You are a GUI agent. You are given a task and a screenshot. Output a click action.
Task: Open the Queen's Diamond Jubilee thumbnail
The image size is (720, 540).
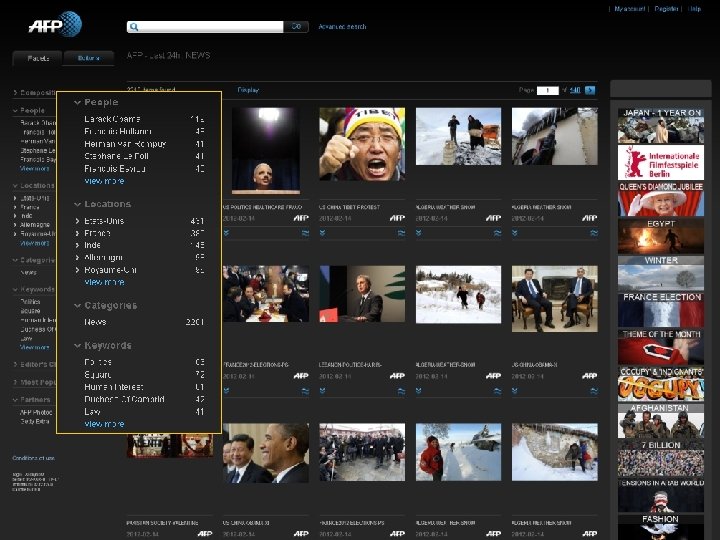[661, 199]
